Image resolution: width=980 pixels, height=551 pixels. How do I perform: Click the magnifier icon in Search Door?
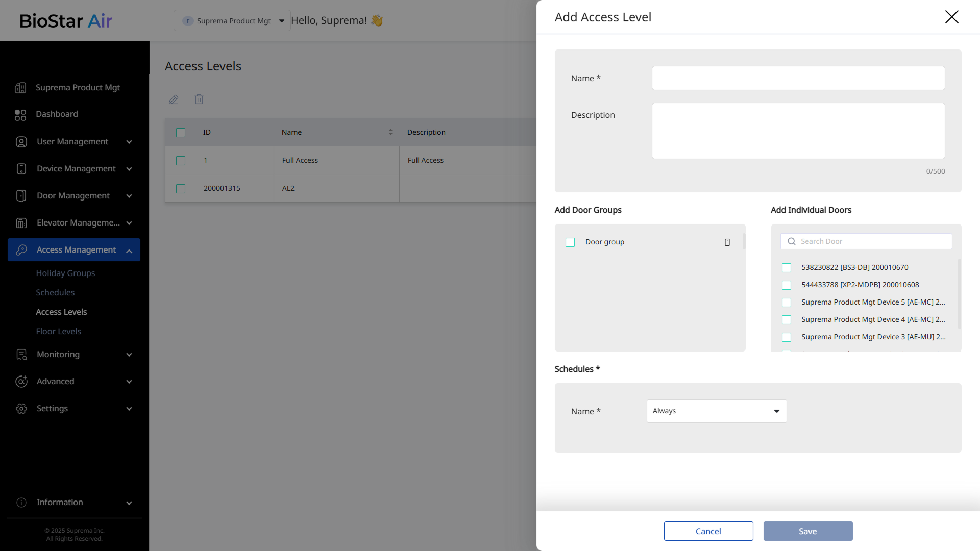[792, 241]
